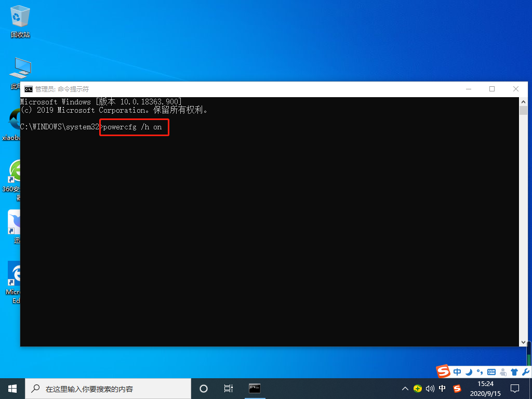This screenshot has height=399, width=532.
Task: Open Sogou skin center via shirt icon
Action: (514, 372)
